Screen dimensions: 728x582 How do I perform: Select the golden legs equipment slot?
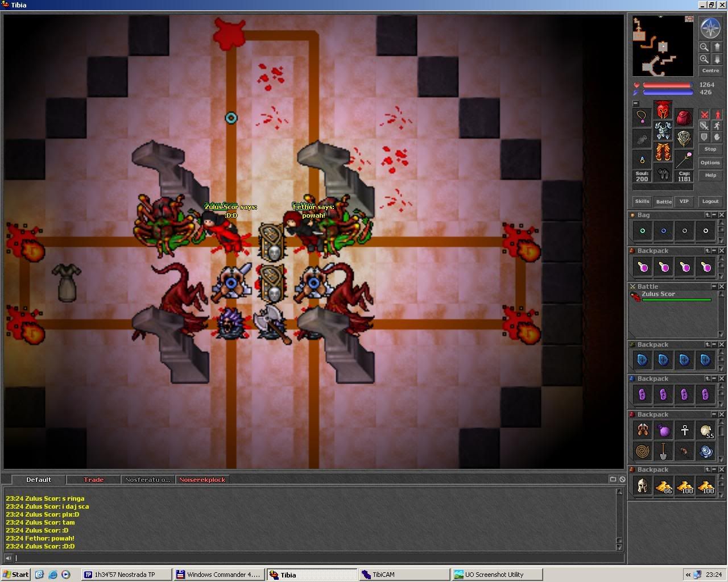coord(663,152)
